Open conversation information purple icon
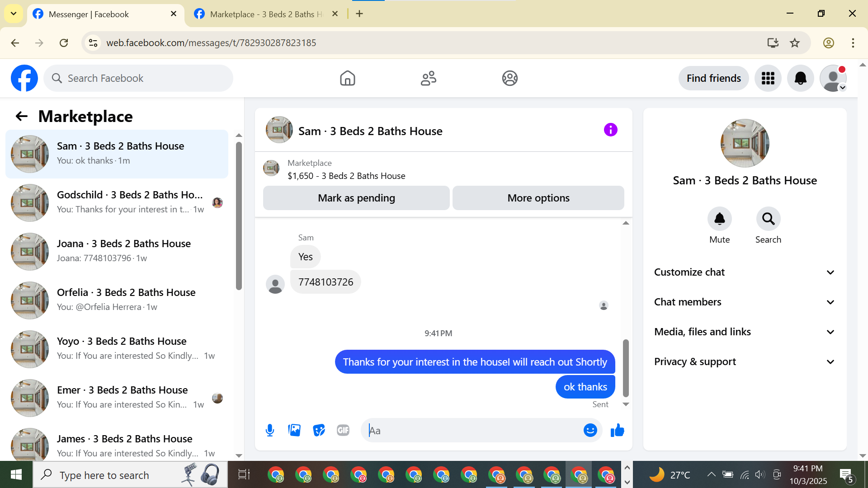This screenshot has height=488, width=868. click(610, 130)
